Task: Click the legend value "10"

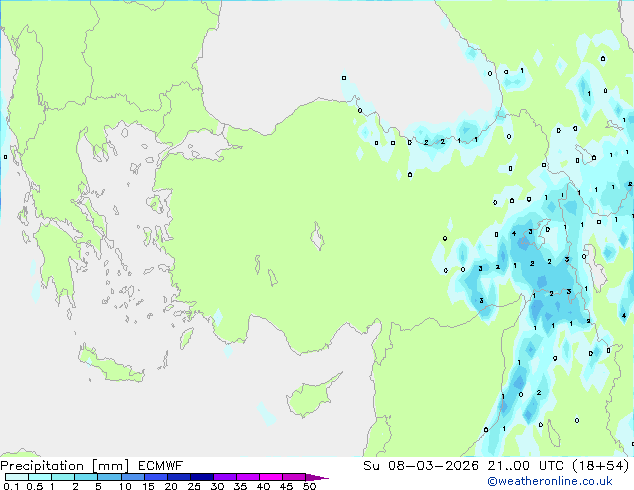Action: coord(125,486)
